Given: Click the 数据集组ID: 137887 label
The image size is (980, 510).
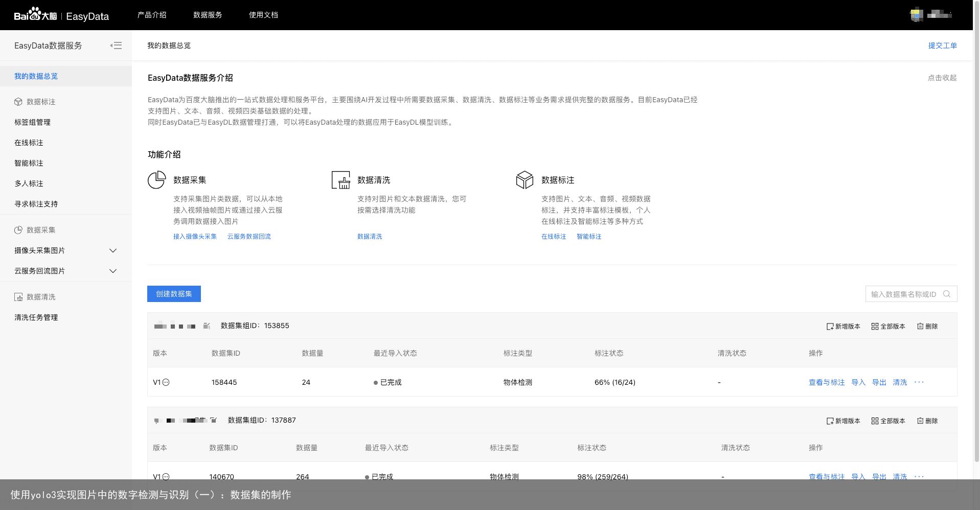Looking at the screenshot, I should 262,420.
